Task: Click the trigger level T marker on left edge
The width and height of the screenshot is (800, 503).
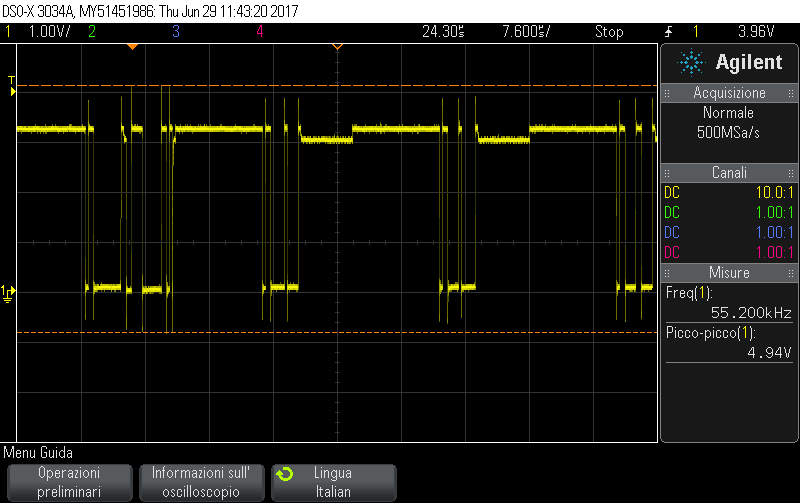Action: 12,86
